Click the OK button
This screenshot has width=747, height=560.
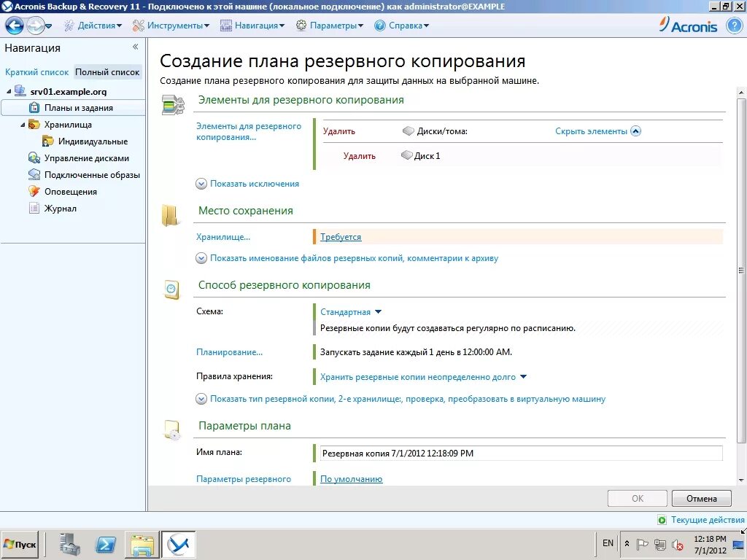(638, 499)
